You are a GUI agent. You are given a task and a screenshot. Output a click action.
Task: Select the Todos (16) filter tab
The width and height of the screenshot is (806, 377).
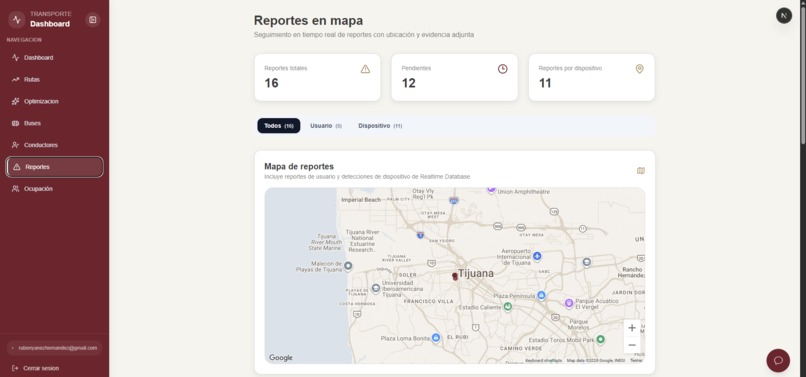[279, 125]
